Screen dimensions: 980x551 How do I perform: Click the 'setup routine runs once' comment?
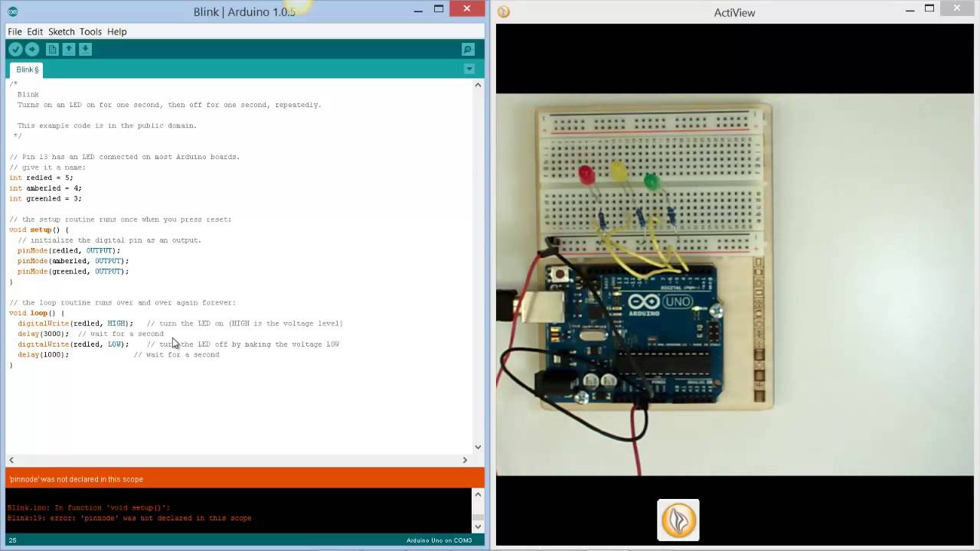coord(120,220)
